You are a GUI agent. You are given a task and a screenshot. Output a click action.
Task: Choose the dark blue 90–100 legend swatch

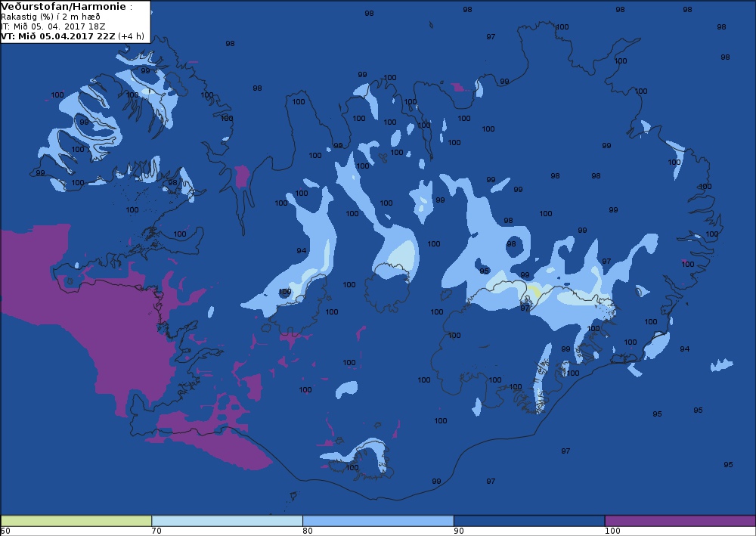[529, 521]
